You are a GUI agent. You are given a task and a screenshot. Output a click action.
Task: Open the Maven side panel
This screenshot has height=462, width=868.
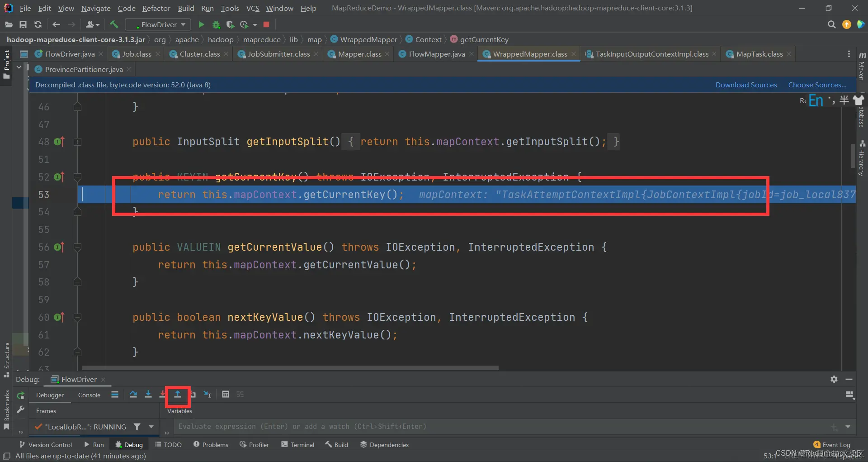[x=862, y=66]
